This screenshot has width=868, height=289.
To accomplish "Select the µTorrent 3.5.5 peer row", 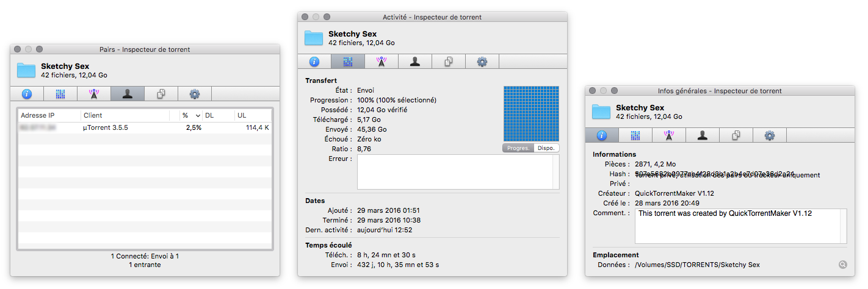I will pos(145,128).
